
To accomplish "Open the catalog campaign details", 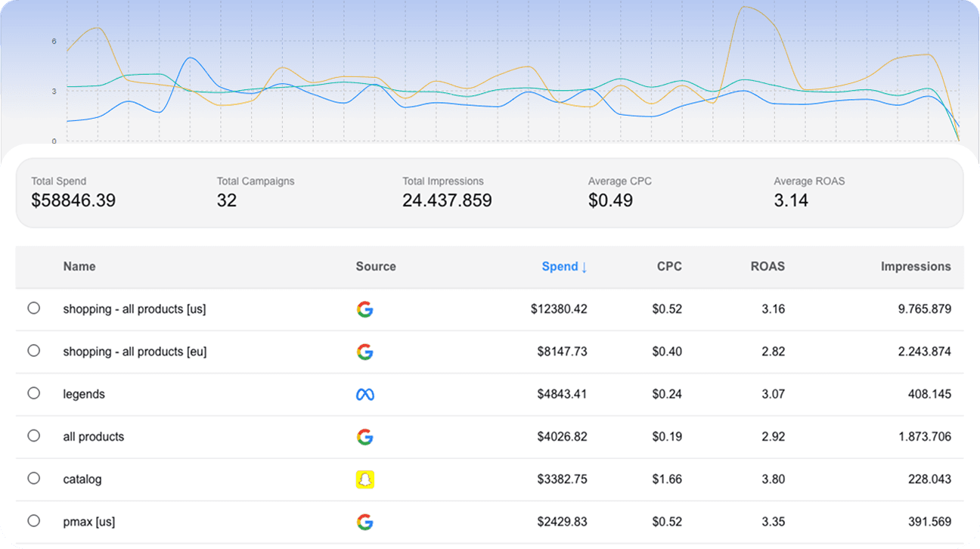I will point(84,479).
